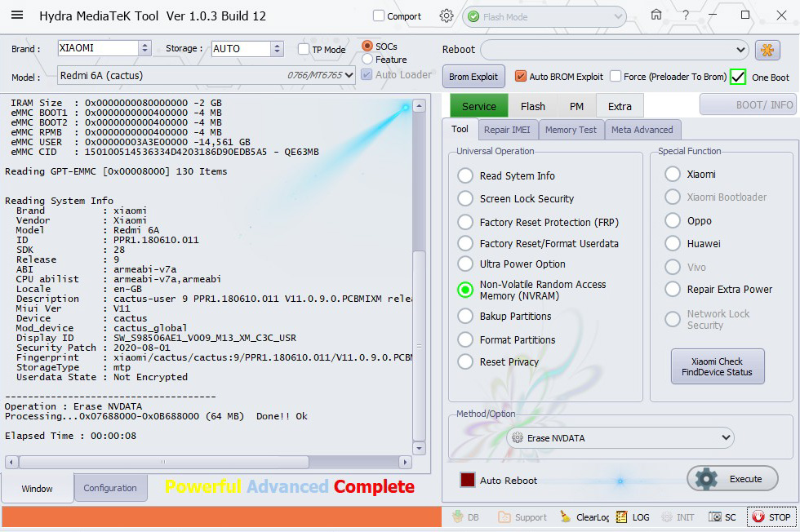Select Factory Reset Protection (FRP) option
The width and height of the screenshot is (800, 532).
[x=465, y=222]
